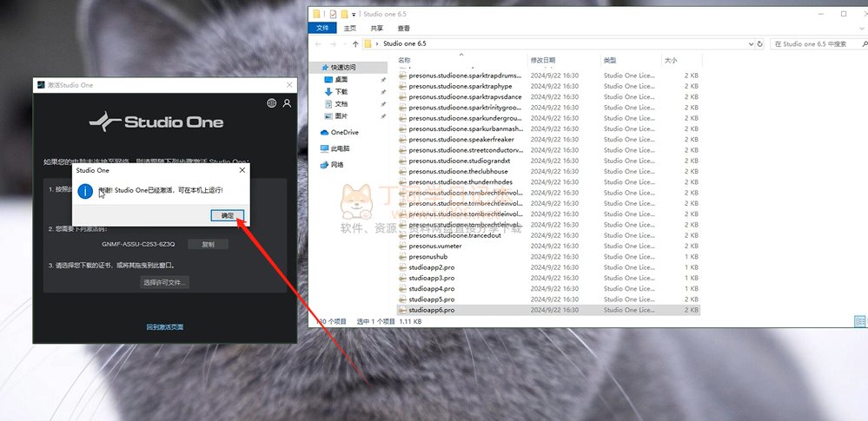Open the user account icon in Studio One
This screenshot has height=421, width=868.
coord(287,103)
